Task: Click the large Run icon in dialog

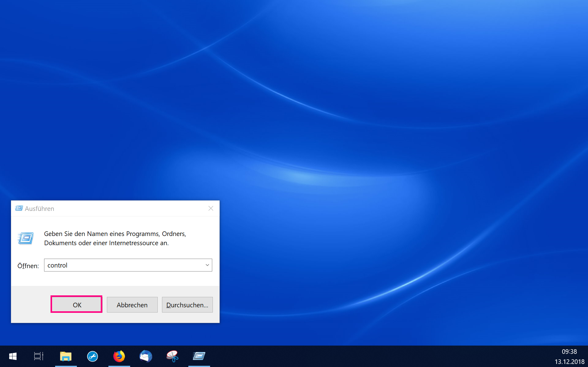Action: coord(26,238)
